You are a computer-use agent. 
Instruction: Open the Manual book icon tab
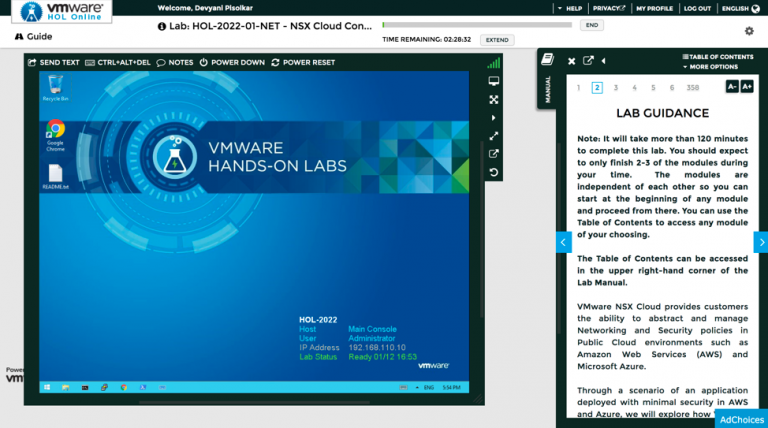click(547, 59)
